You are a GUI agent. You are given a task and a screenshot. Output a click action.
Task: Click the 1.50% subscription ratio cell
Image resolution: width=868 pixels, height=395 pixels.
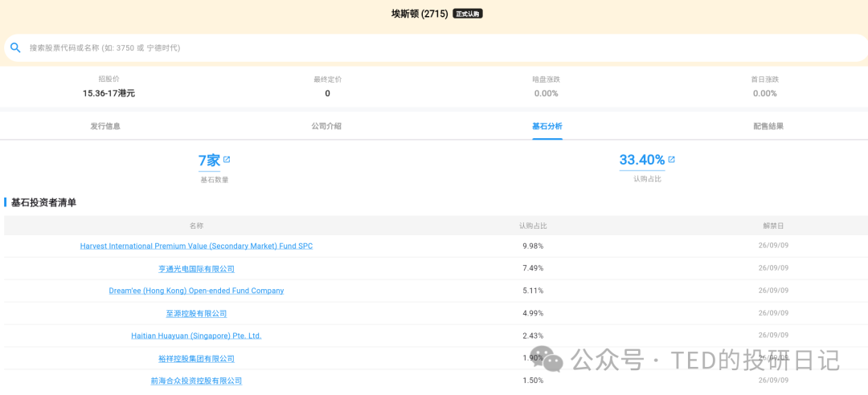point(533,380)
